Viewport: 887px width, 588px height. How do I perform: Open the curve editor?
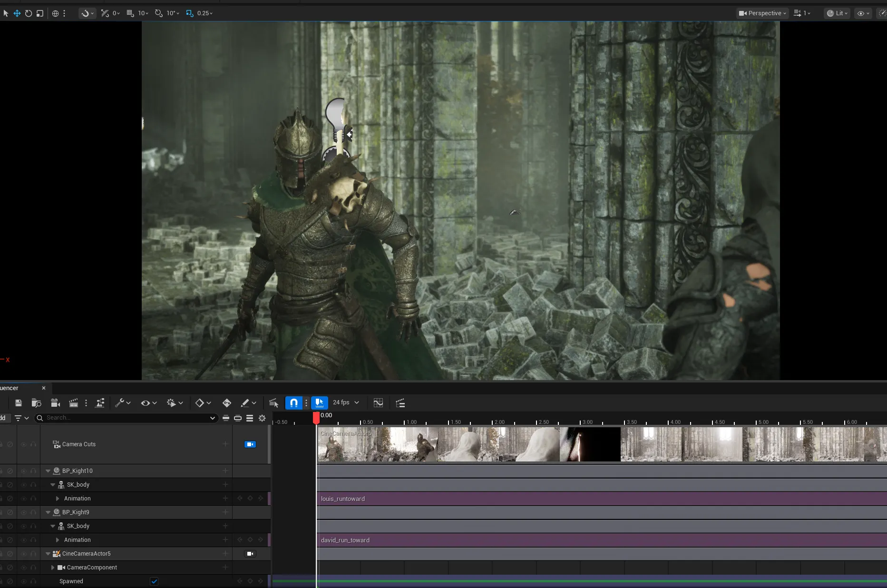click(x=378, y=403)
